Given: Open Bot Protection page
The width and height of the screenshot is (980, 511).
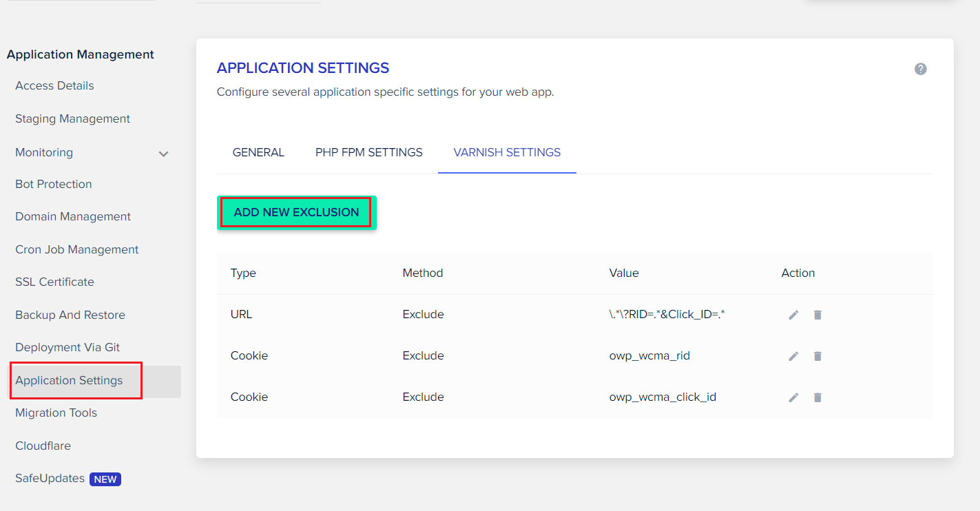Looking at the screenshot, I should point(53,184).
